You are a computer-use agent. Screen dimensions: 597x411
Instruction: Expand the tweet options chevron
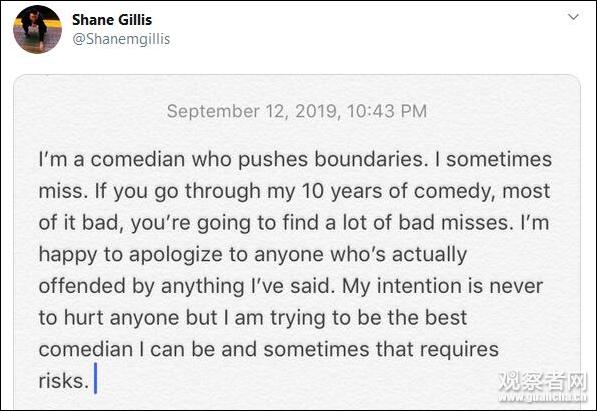click(573, 17)
